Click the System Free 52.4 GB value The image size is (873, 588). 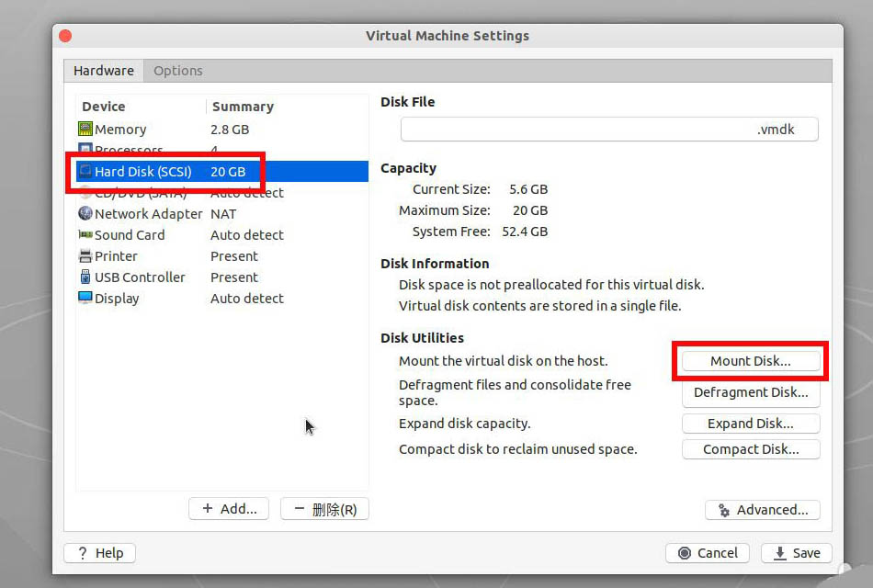coord(525,232)
